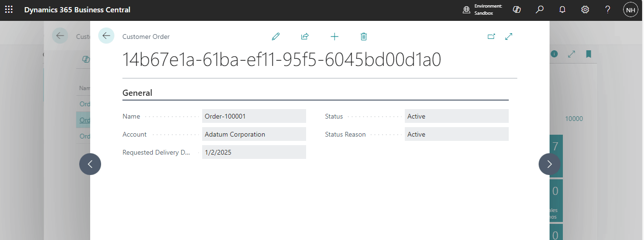The height and width of the screenshot is (240, 644).
Task: Go back with the Customer Order arrow
Action: point(106,36)
